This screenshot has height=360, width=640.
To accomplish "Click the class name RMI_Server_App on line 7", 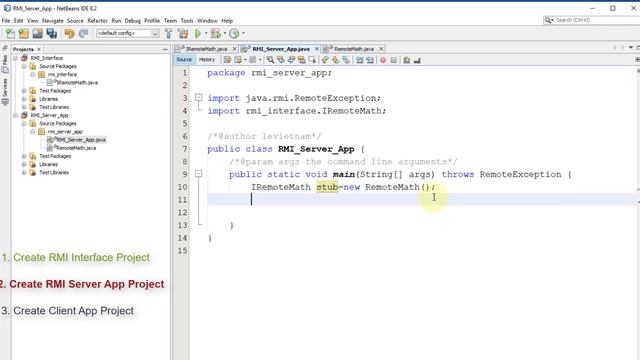I will [316, 149].
